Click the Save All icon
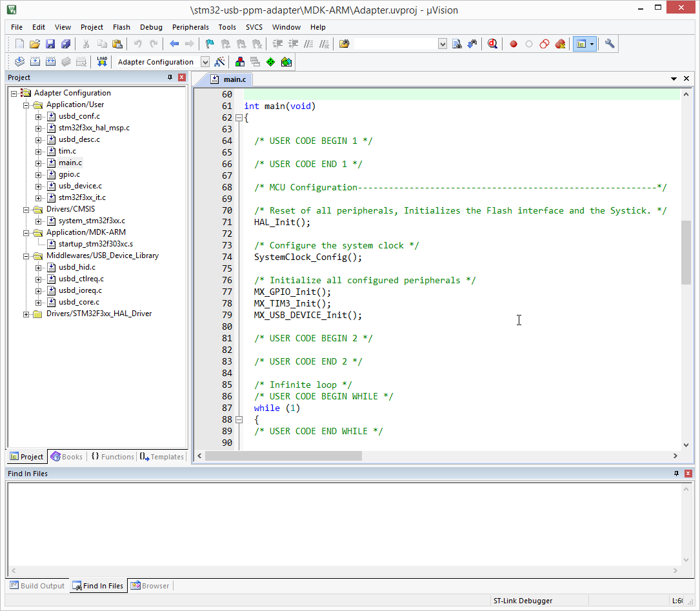Screen dimensions: 700x611 point(66,44)
